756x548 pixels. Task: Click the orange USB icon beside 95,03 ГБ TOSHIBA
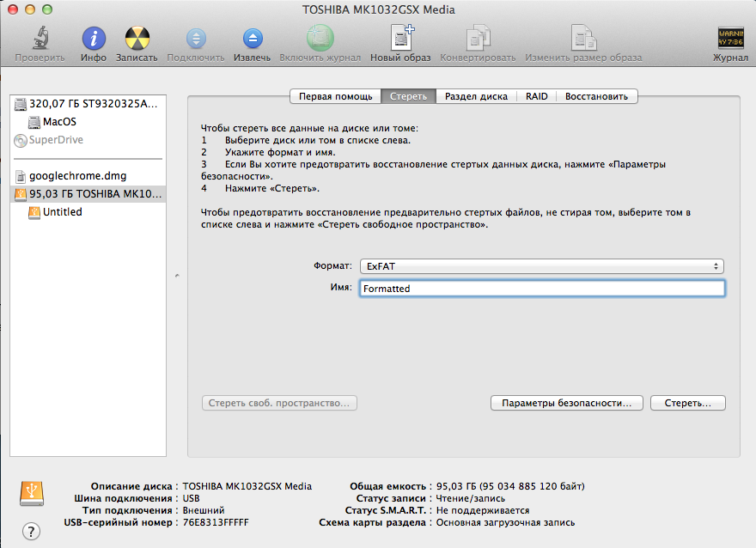[x=21, y=194]
